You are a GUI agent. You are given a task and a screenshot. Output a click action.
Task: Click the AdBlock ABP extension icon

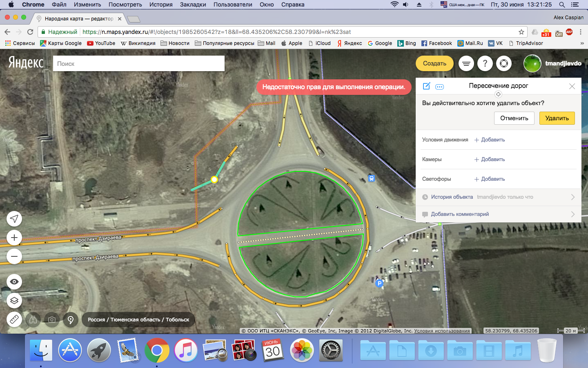(569, 32)
